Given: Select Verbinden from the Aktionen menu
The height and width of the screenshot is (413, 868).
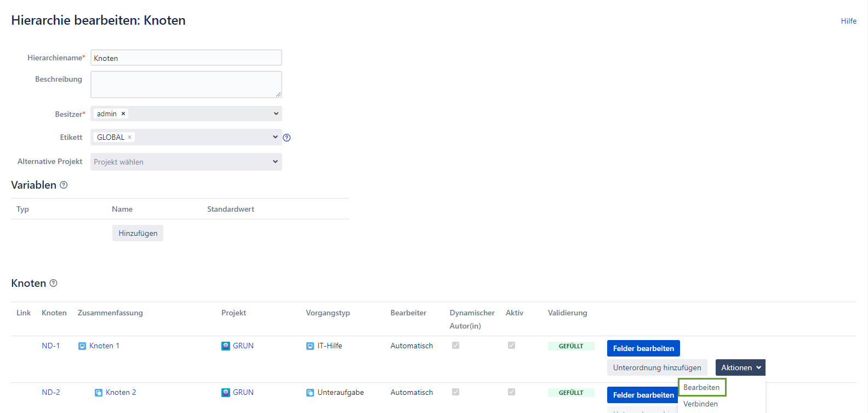Looking at the screenshot, I should tap(700, 404).
